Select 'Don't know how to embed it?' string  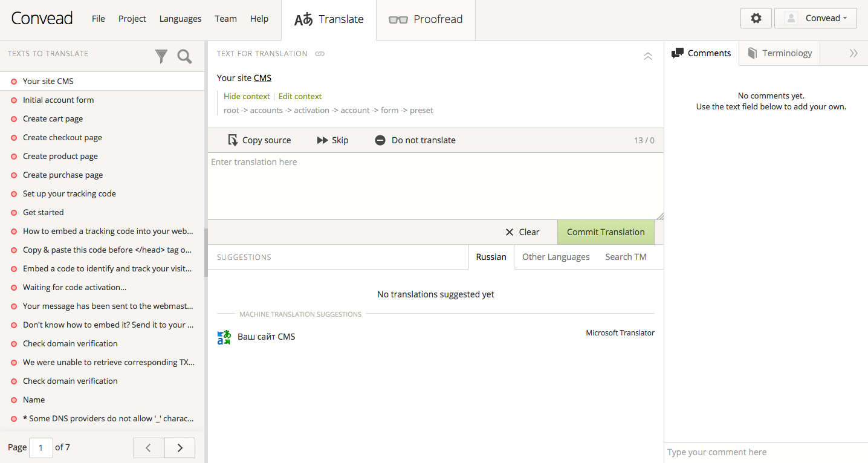[x=102, y=325]
